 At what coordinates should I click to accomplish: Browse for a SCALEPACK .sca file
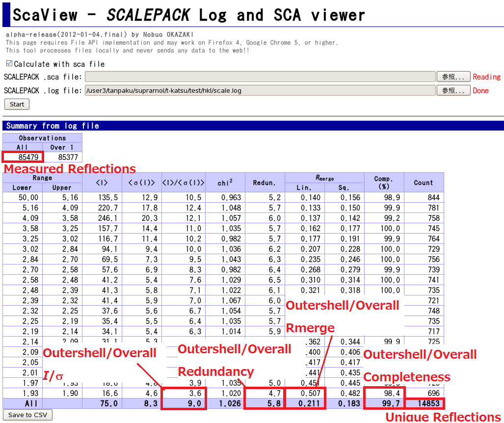453,77
